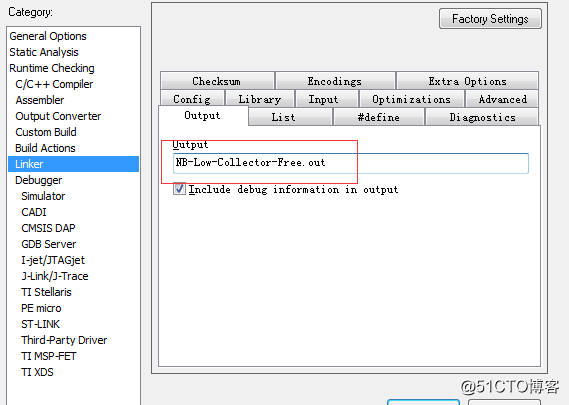Toggle Include debug information in output checkbox

(179, 189)
